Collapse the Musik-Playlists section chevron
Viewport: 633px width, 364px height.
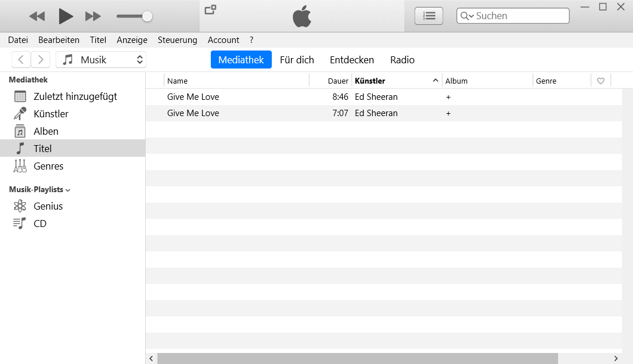tap(68, 190)
